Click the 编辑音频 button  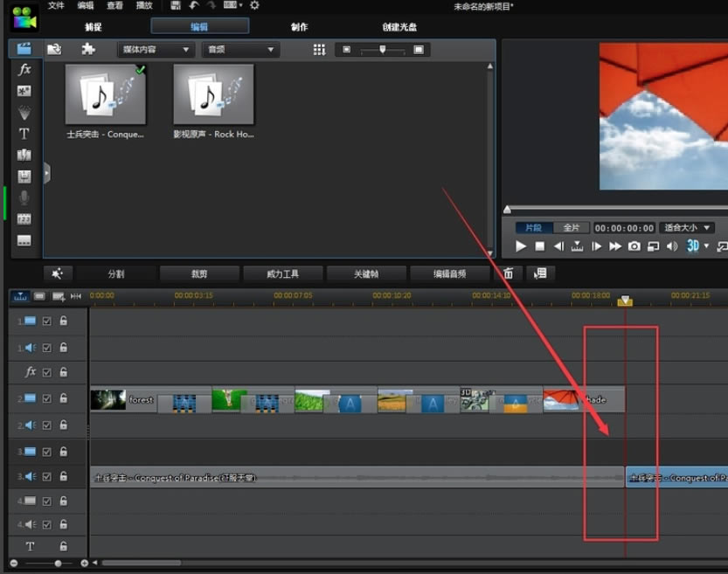pos(449,273)
